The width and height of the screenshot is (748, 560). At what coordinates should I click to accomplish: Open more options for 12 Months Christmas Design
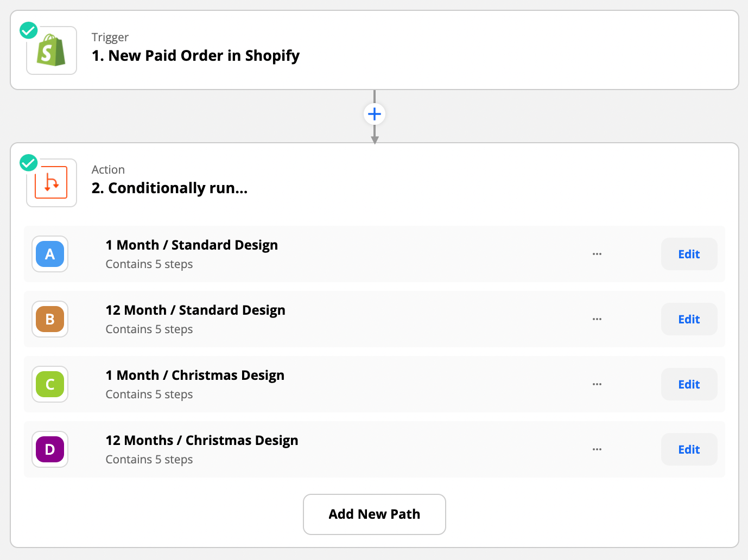(597, 449)
